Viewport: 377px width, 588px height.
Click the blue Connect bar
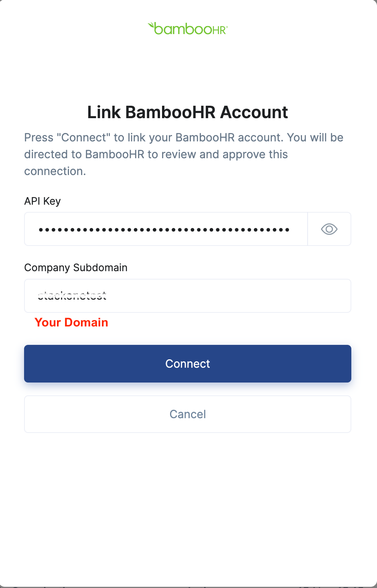pos(188,363)
